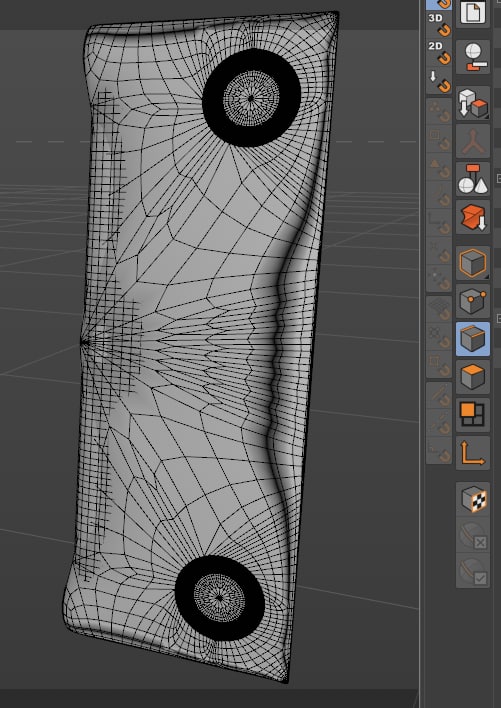Select the highlighted Edges mode icon
The height and width of the screenshot is (708, 501).
pos(473,339)
